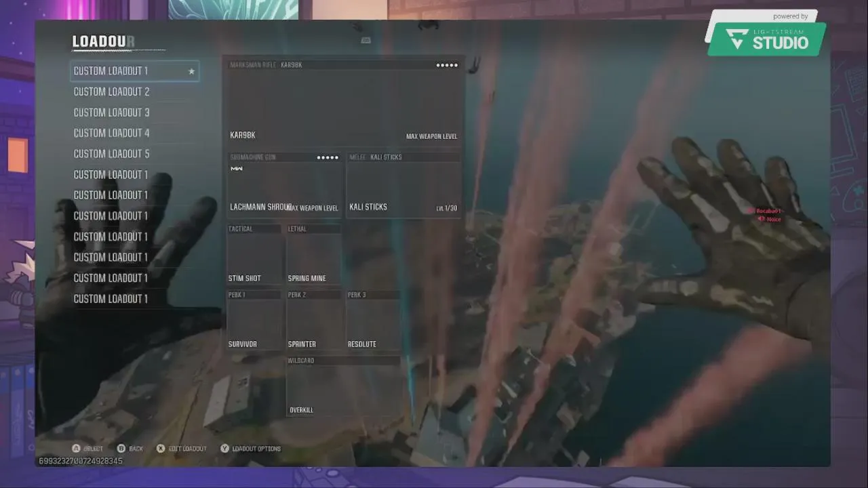Click the A button Select prompt icon
The image size is (868, 488).
point(77,449)
